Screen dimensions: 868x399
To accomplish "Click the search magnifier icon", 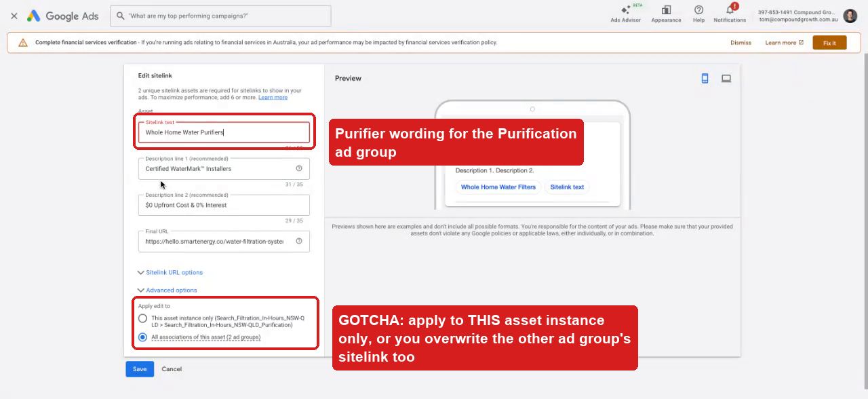I will point(120,16).
